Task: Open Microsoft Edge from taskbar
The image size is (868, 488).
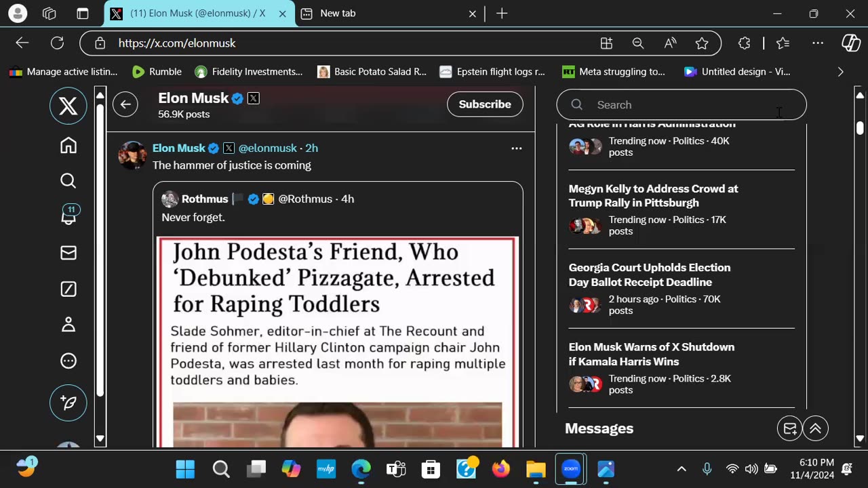Action: (x=361, y=469)
